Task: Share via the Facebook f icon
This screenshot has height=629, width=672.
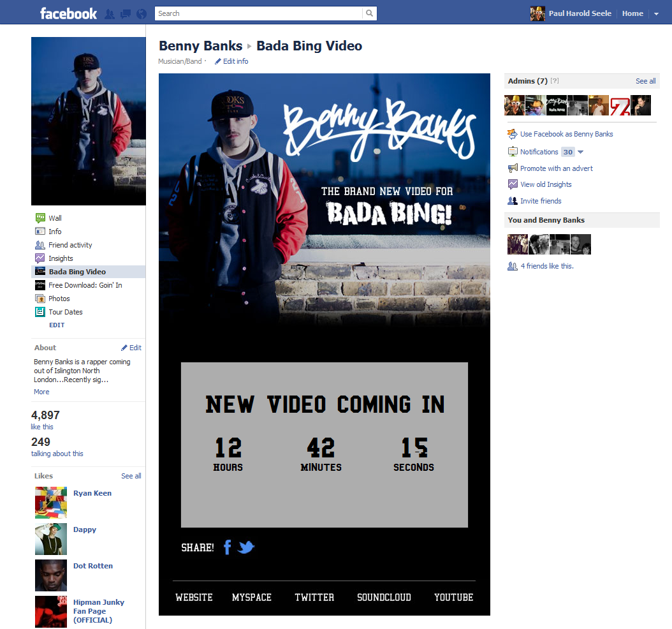Action: point(228,547)
